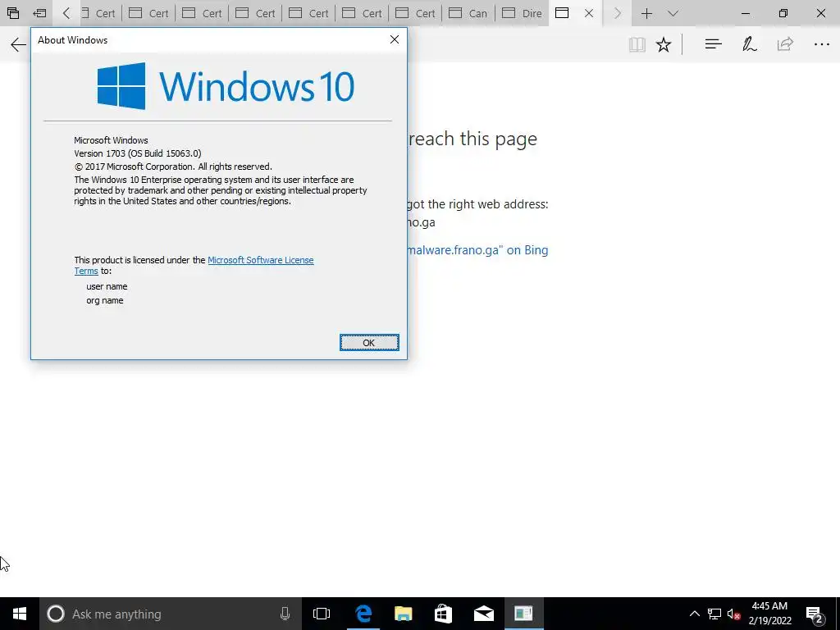840x630 pixels.
Task: Expand the tab previews dropdown chevron
Action: pyautogui.click(x=673, y=13)
